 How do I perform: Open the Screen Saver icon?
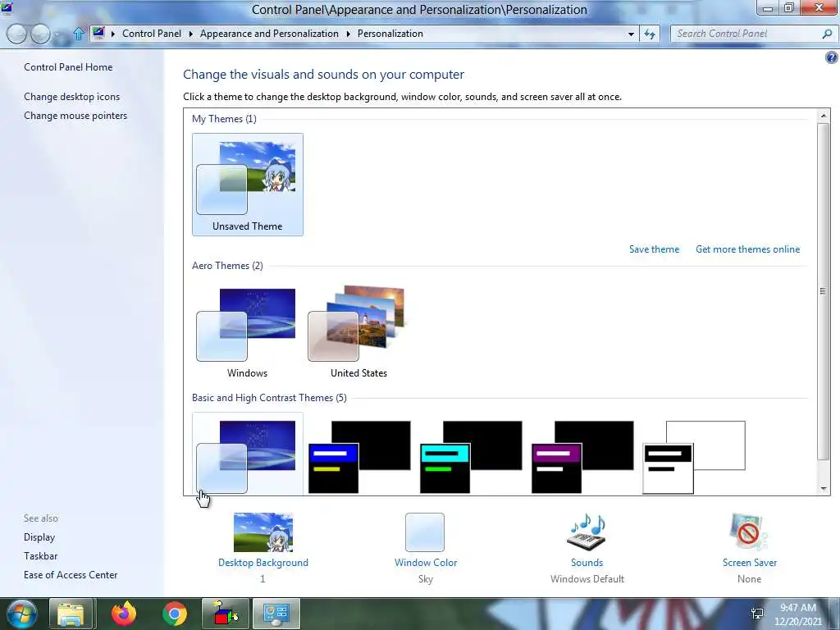tap(749, 532)
